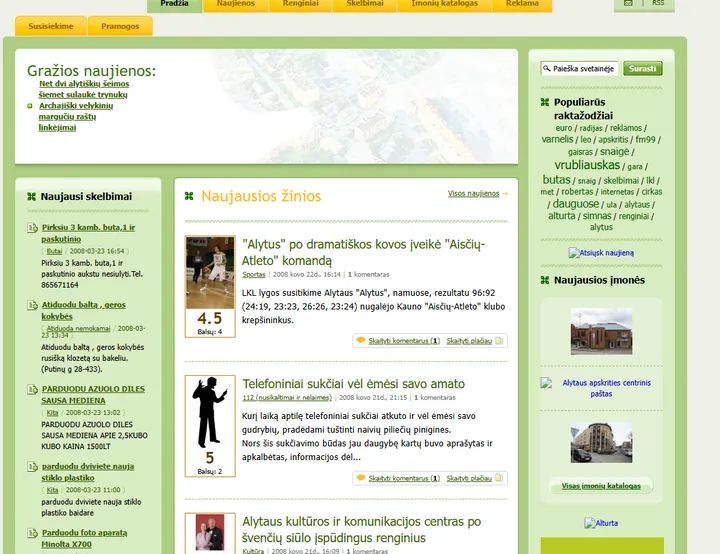
Task: Open the RSS feed link
Action: 658,3
